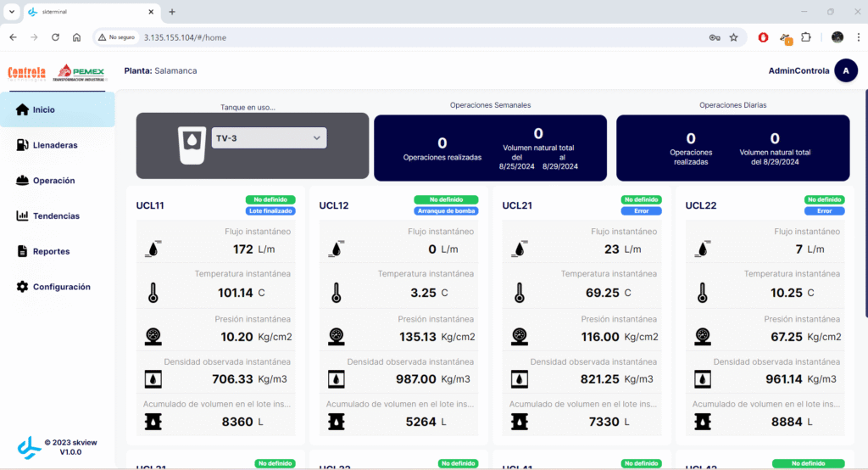The height and width of the screenshot is (470, 868).
Task: Open the TV-3 tank selection dropdown
Action: point(269,138)
